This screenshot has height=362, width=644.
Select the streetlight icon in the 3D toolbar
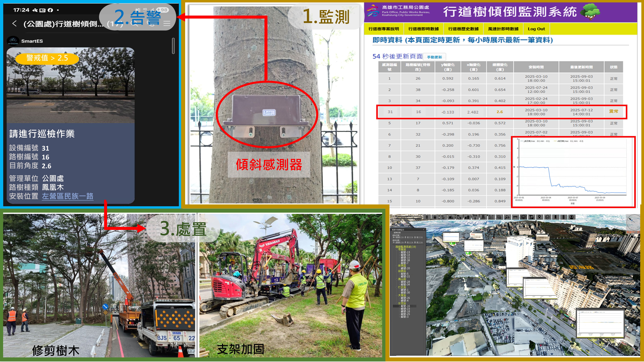[475, 217]
